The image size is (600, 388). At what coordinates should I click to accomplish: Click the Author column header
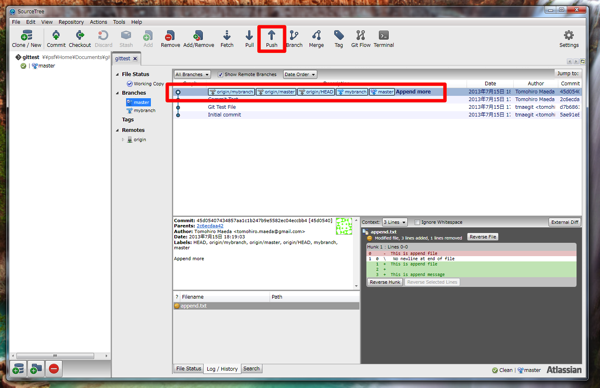[x=535, y=83]
